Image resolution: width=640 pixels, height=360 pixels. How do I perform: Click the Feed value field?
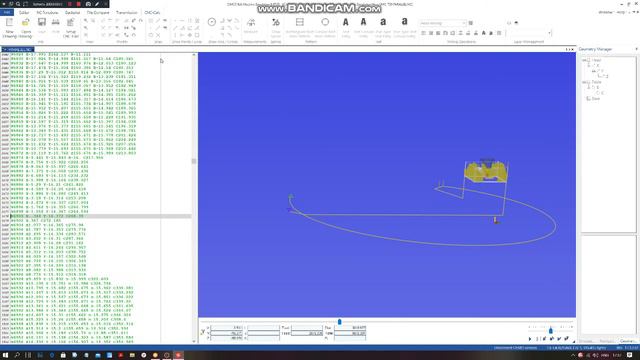point(307,333)
